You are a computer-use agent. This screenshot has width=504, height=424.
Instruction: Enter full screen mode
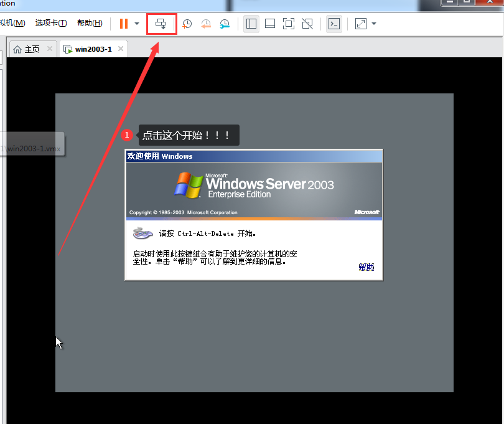coord(289,24)
